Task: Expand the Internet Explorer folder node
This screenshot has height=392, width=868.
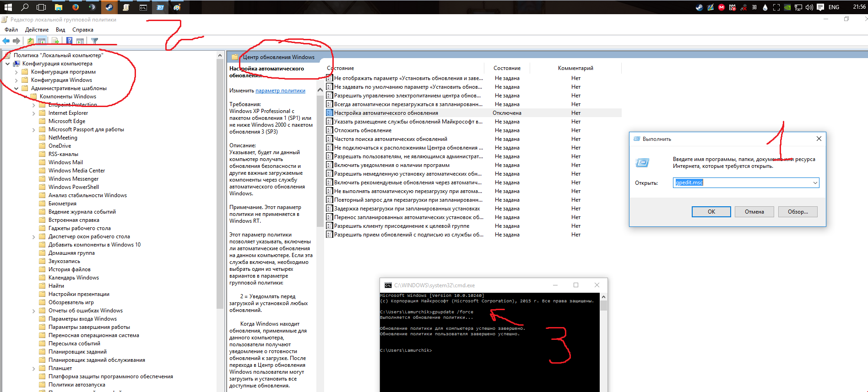Action: pos(34,113)
